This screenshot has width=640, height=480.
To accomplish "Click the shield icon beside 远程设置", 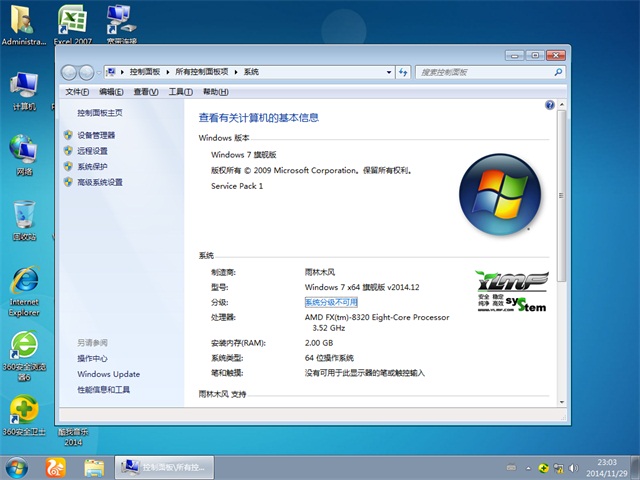I will 68,151.
